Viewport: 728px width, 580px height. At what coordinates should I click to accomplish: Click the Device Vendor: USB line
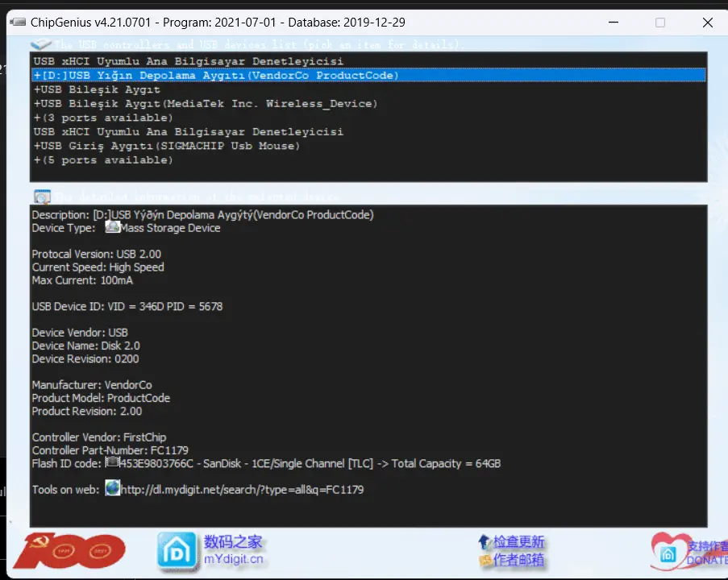point(80,333)
